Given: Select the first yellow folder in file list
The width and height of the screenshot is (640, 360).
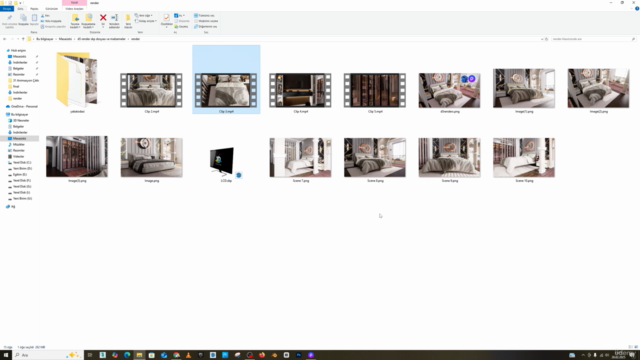Looking at the screenshot, I should 77,80.
